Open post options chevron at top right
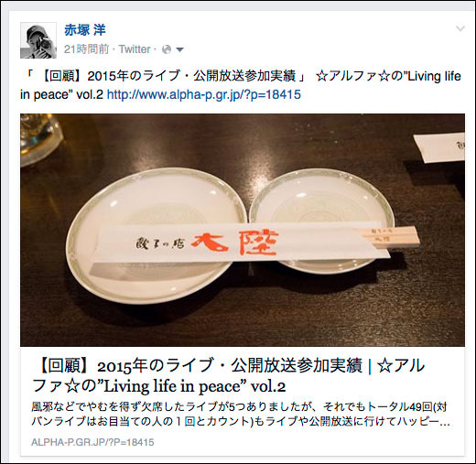Viewport: 476px width, 464px height. coord(460,28)
